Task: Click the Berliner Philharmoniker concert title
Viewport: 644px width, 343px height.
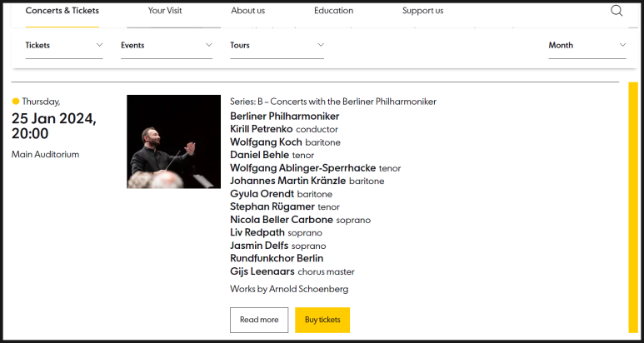Action: tap(285, 116)
